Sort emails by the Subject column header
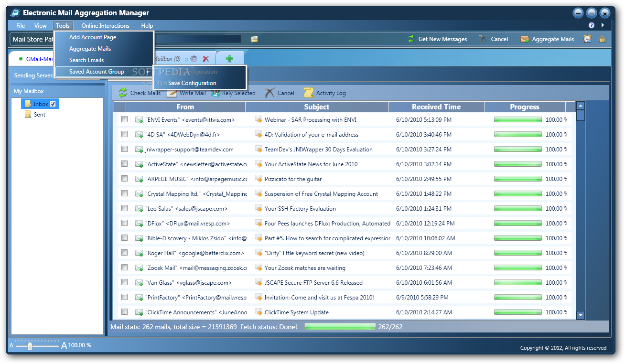The width and height of the screenshot is (625, 364). [x=317, y=107]
